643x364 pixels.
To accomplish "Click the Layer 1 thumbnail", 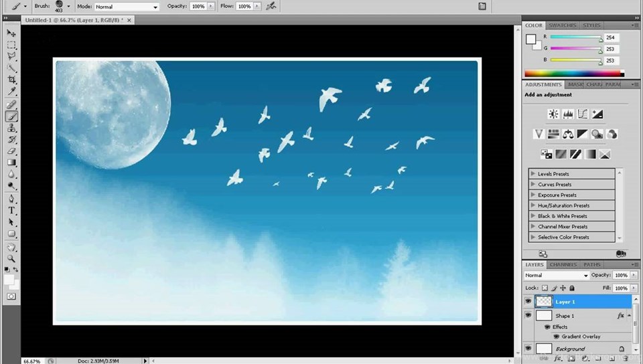I will pyautogui.click(x=544, y=302).
